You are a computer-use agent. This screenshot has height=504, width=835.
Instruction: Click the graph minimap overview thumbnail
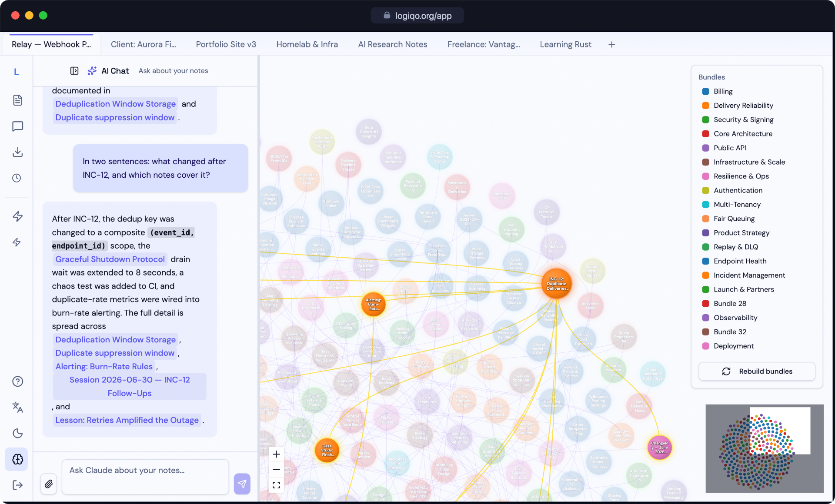coord(764,448)
